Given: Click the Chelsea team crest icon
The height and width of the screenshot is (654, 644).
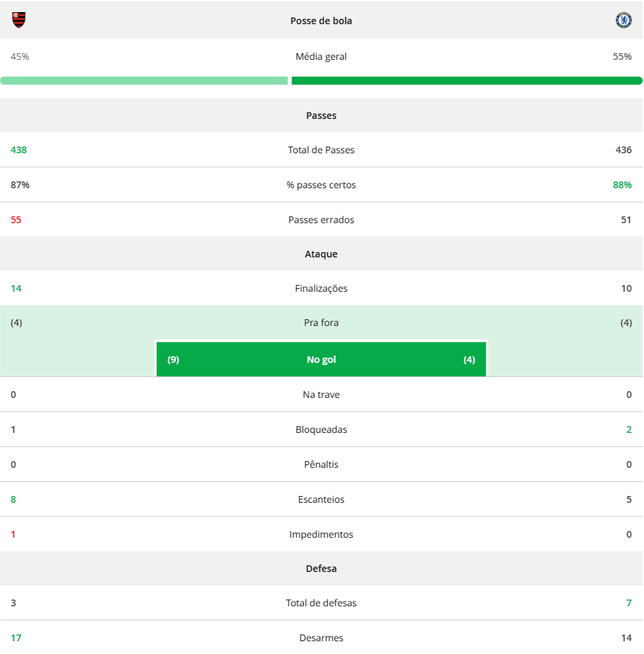Looking at the screenshot, I should [x=624, y=20].
